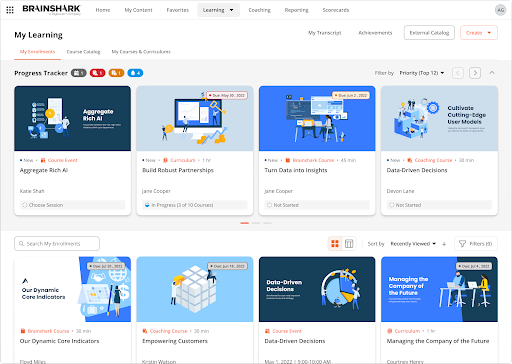Open the AG user avatar menu
Screen dimensions: 512x364
click(x=501, y=10)
